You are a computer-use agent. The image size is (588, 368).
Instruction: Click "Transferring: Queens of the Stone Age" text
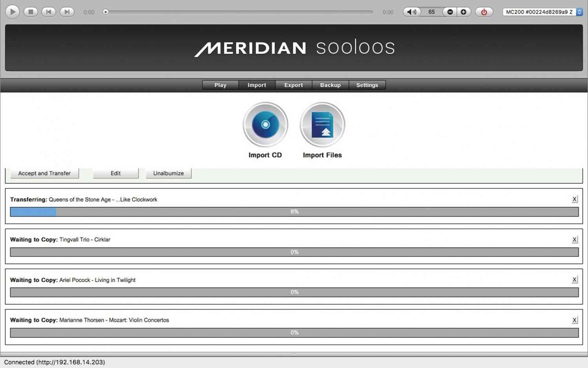point(83,199)
